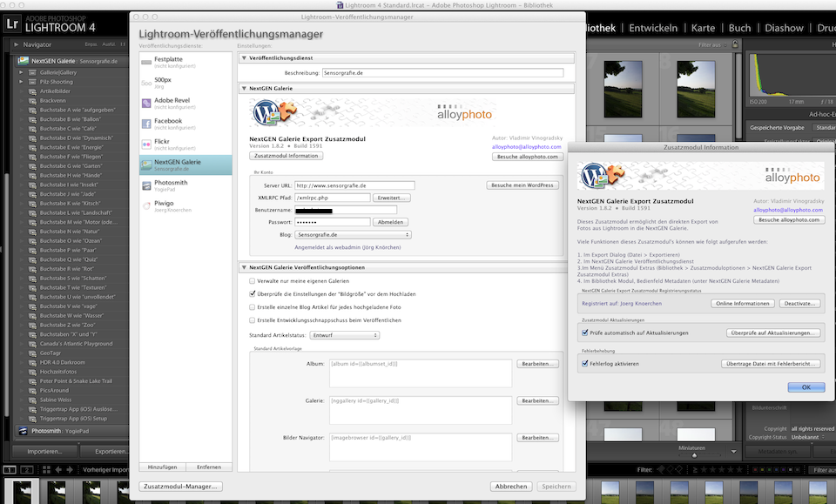Click the rating comparison operator icon

click(x=695, y=470)
